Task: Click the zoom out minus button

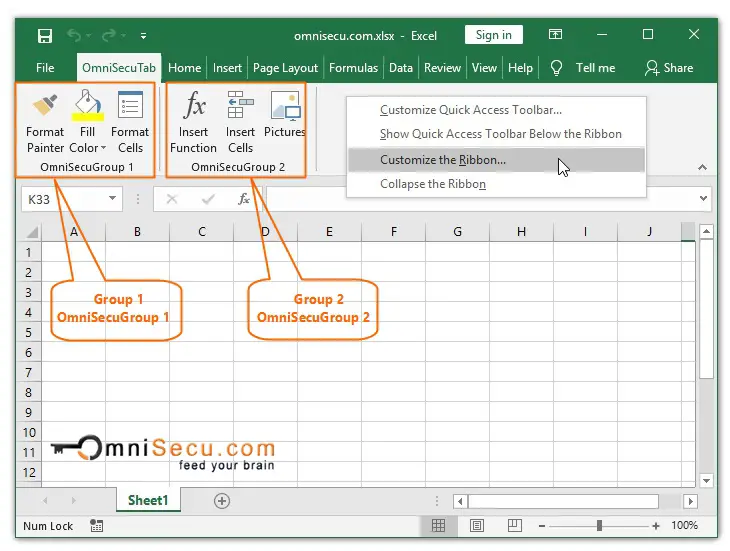Action: click(541, 526)
